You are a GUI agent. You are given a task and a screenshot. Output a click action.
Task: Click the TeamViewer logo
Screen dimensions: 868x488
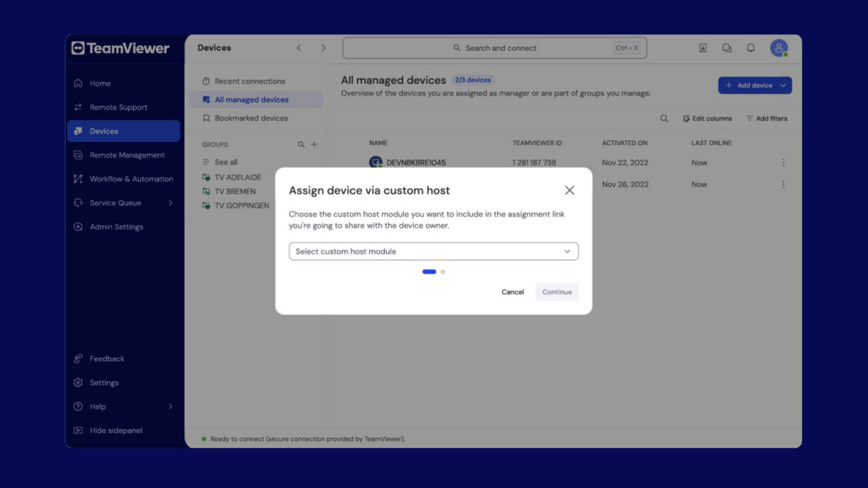click(x=121, y=48)
